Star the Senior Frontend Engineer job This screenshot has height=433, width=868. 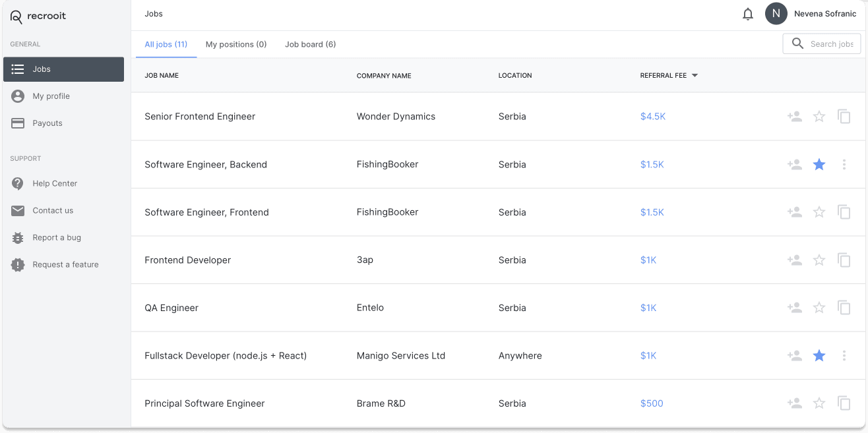click(819, 117)
